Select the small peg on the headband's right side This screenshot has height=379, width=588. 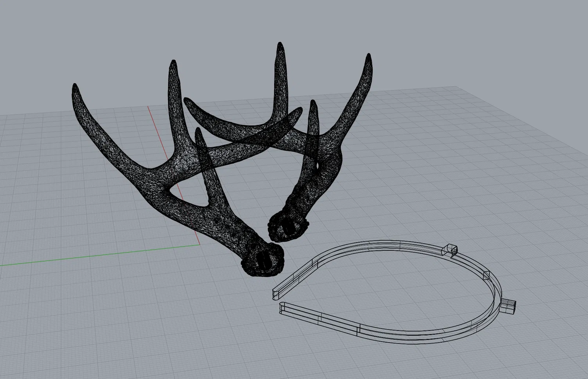[x=509, y=306]
